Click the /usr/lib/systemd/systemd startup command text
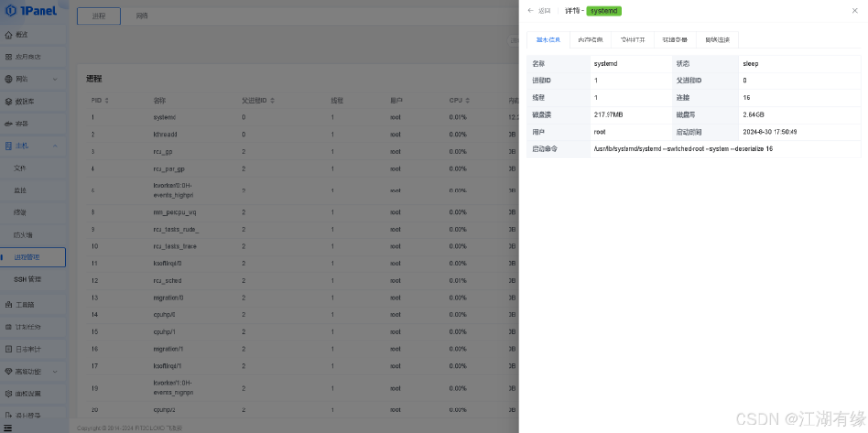Image resolution: width=868 pixels, height=433 pixels. 683,149
